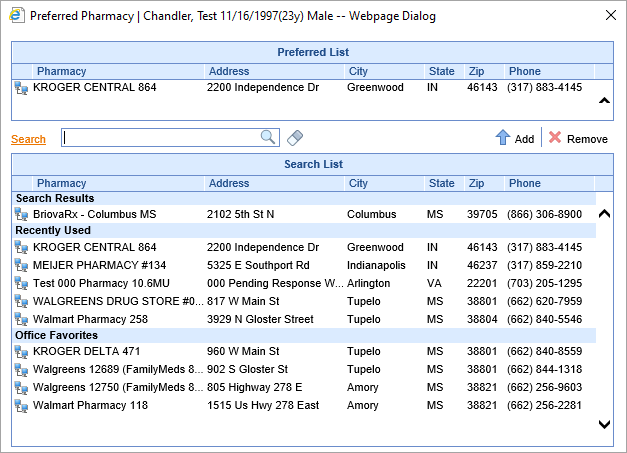Sort Preferred List by Phone column header

pos(525,71)
